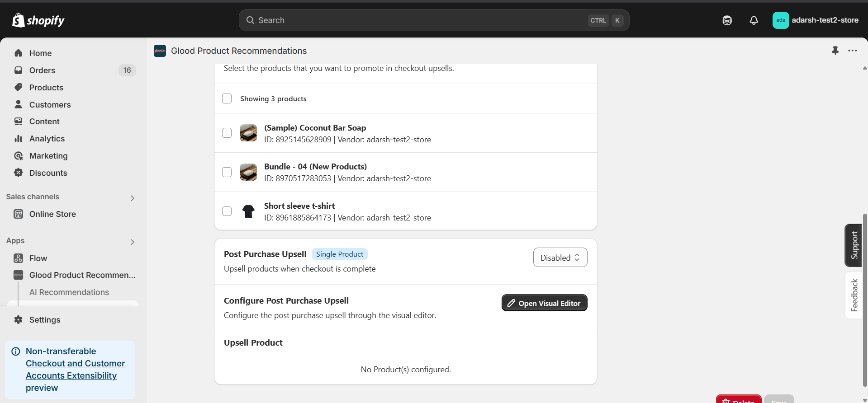Click the Coconut Bar Soap thumbnail

[x=248, y=133]
